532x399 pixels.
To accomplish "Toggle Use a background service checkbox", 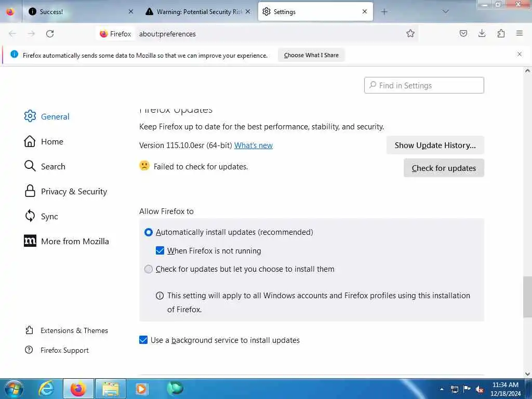I will 143,340.
